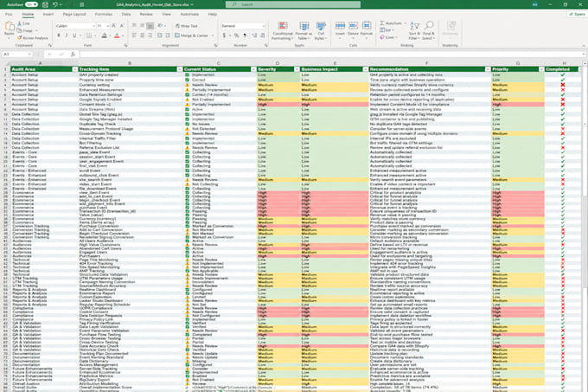Toggle the AutoSave switch
This screenshot has height=392, width=588.
pyautogui.click(x=31, y=4)
